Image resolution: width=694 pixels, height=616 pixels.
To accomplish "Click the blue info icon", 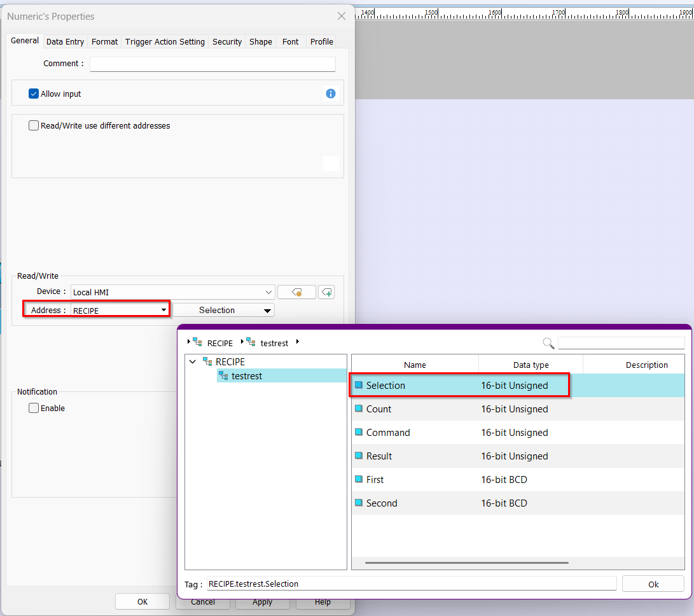I will coord(331,94).
